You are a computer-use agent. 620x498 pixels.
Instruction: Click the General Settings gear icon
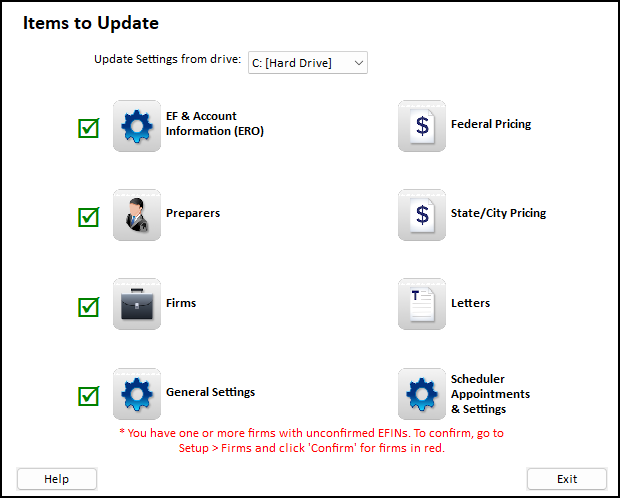[x=137, y=393]
